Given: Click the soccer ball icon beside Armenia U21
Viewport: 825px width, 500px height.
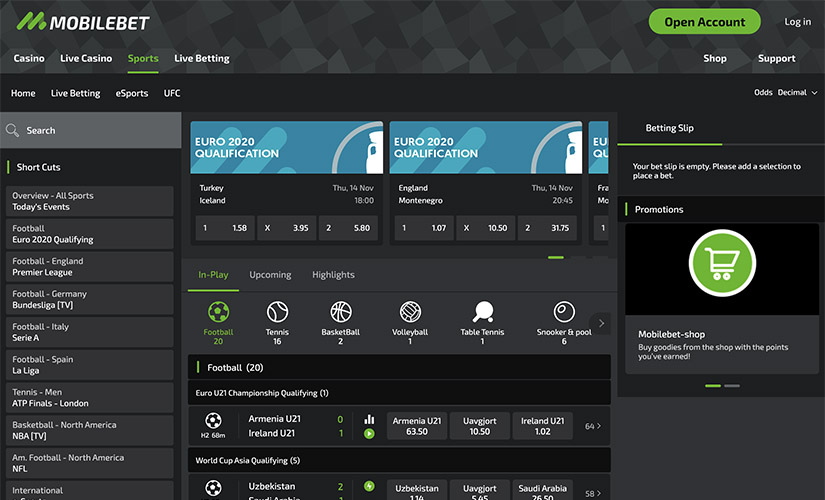Looking at the screenshot, I should point(213,421).
